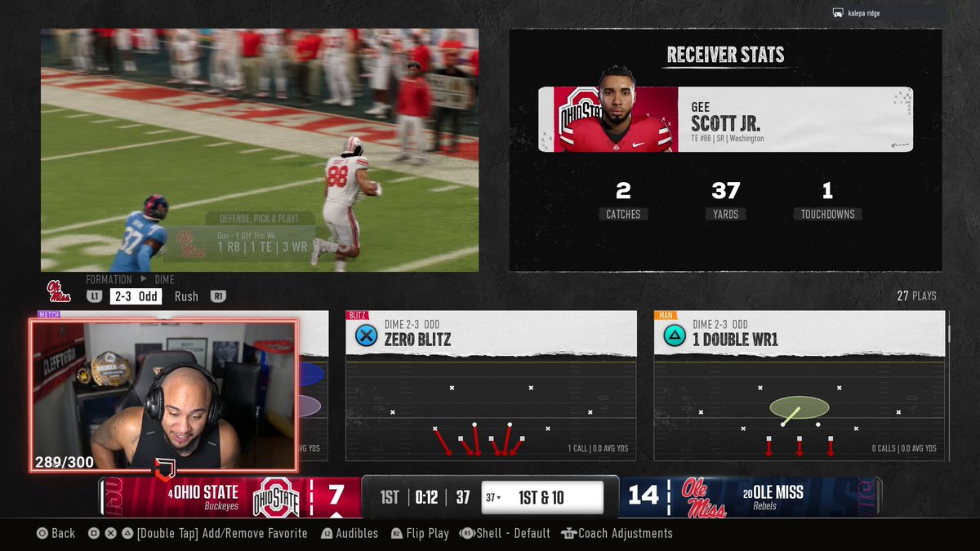This screenshot has width=980, height=551.
Task: Click the 1ST quarter indicator
Action: tap(390, 497)
